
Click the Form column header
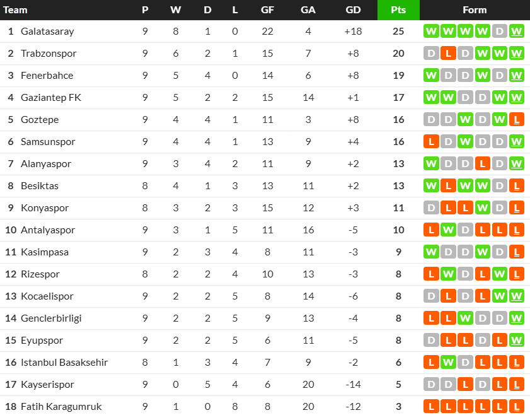click(475, 10)
